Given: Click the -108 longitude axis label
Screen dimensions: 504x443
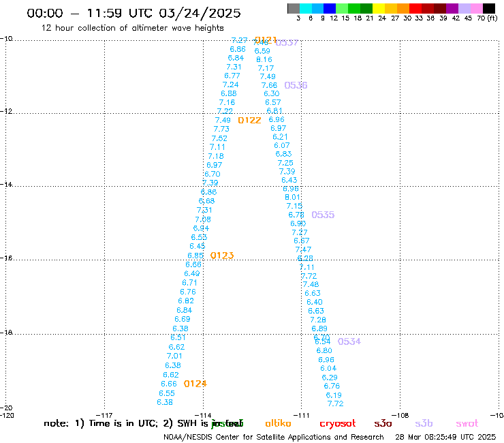Looking at the screenshot, I should coord(400,415).
